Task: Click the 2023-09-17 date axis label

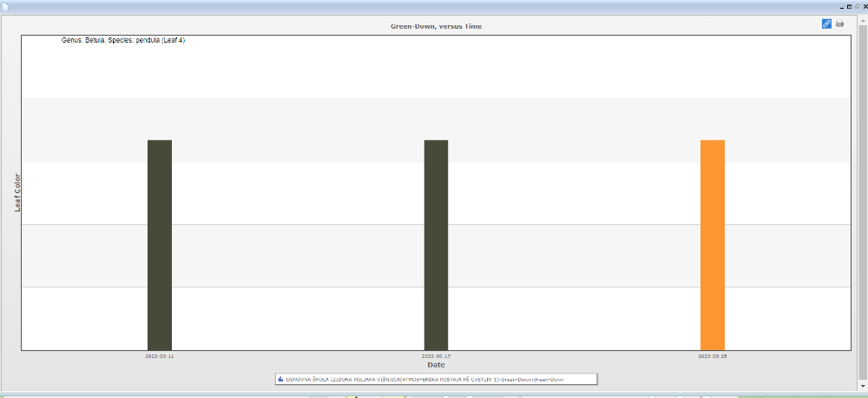Action: pos(436,356)
